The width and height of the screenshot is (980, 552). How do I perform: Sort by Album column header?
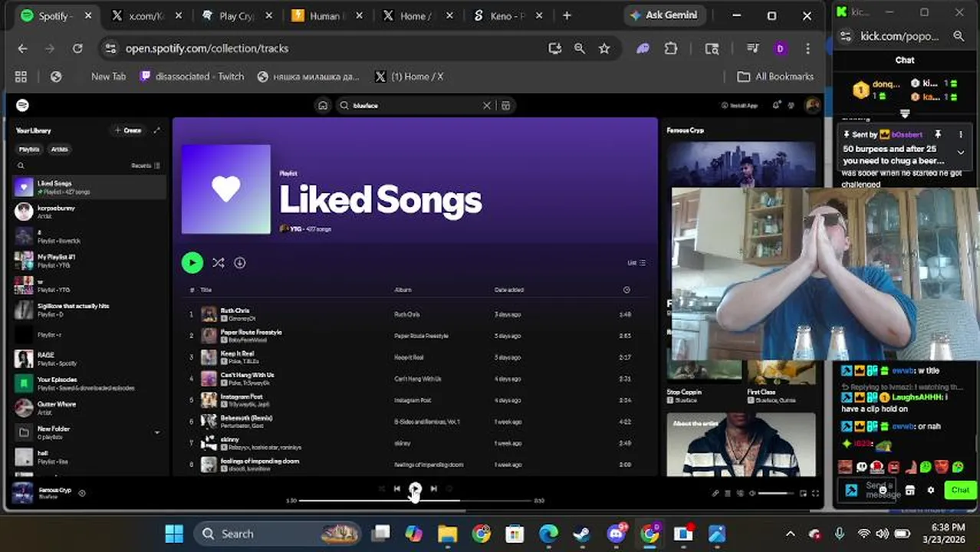[403, 290]
